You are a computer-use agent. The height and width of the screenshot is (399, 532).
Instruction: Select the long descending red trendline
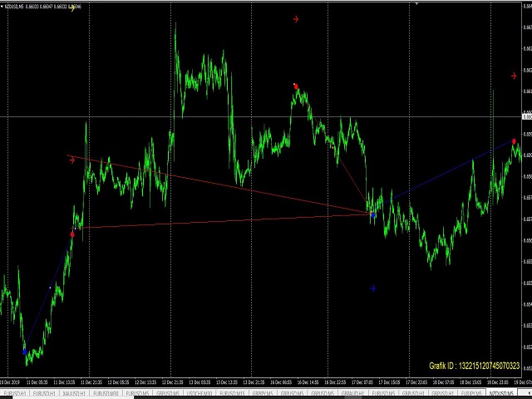pyautogui.click(x=220, y=185)
